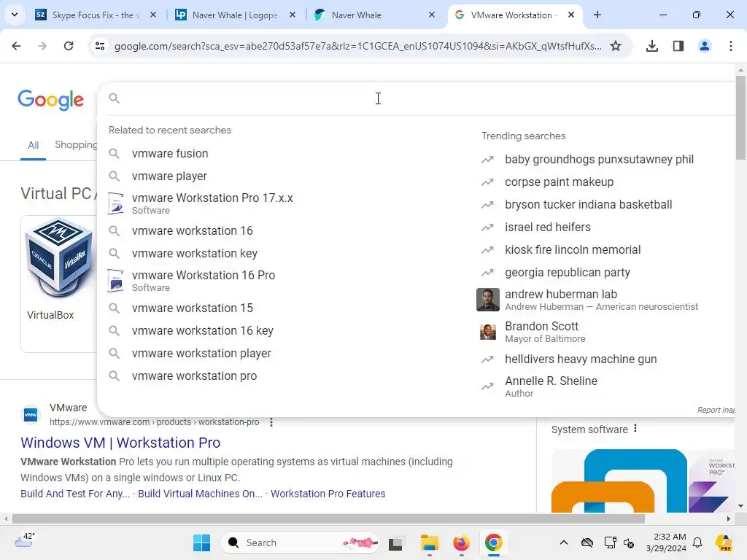Click the vertical page scrollbar thumb
The width and height of the screenshot is (747, 560).
click(x=740, y=117)
